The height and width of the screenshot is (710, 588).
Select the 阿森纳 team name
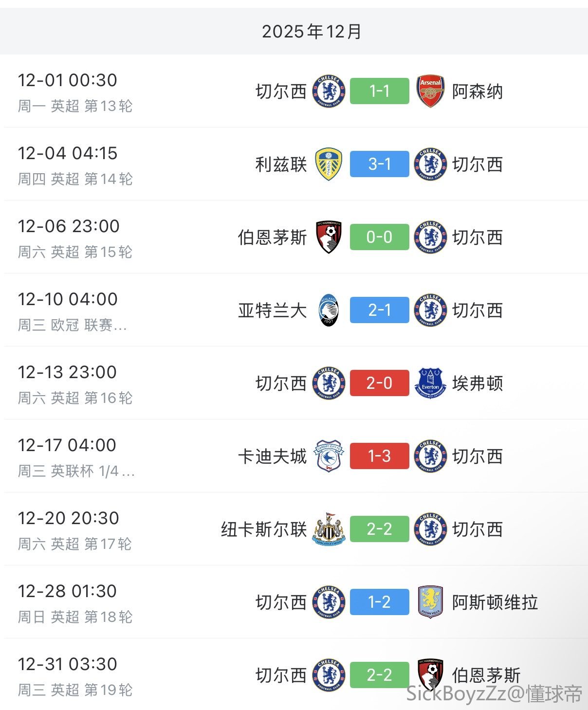[x=477, y=91]
